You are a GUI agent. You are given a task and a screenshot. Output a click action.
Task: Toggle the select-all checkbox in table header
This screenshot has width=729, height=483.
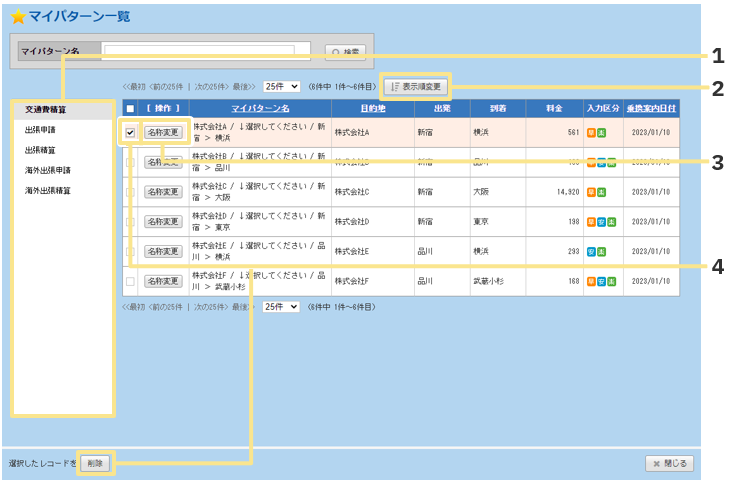130,108
